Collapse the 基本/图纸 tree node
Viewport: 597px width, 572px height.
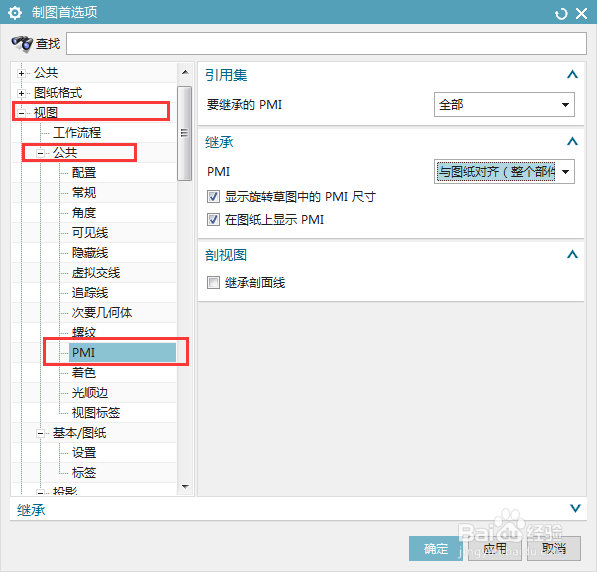tap(40, 433)
